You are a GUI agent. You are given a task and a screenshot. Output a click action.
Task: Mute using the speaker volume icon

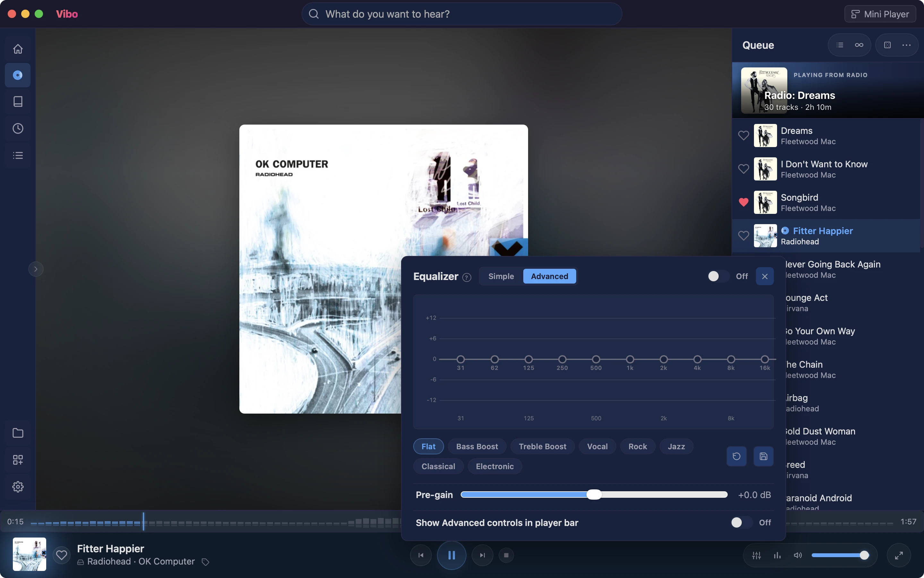[x=798, y=556]
